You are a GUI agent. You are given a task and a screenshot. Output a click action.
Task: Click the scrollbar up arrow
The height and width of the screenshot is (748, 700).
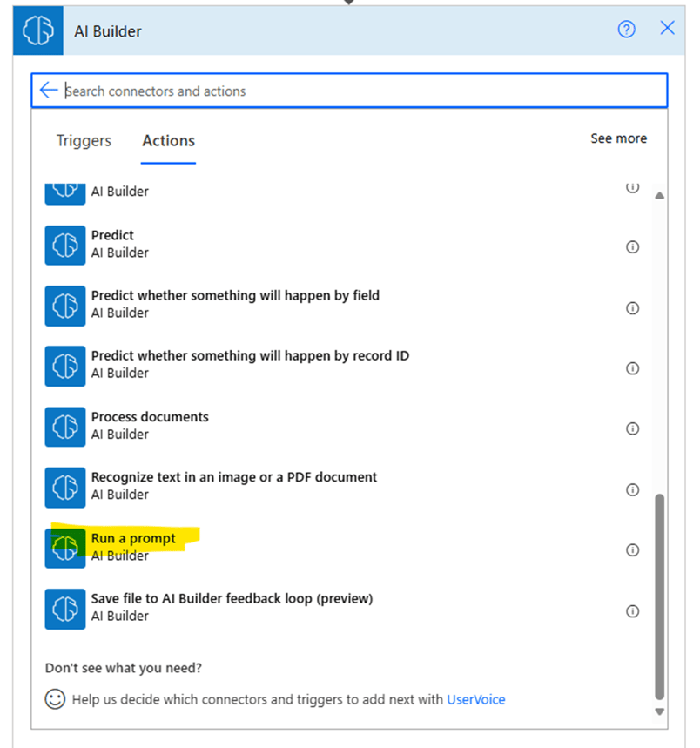(659, 195)
